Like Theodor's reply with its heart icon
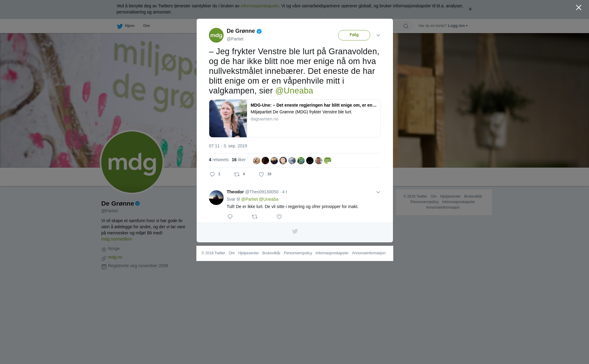 coord(279,217)
